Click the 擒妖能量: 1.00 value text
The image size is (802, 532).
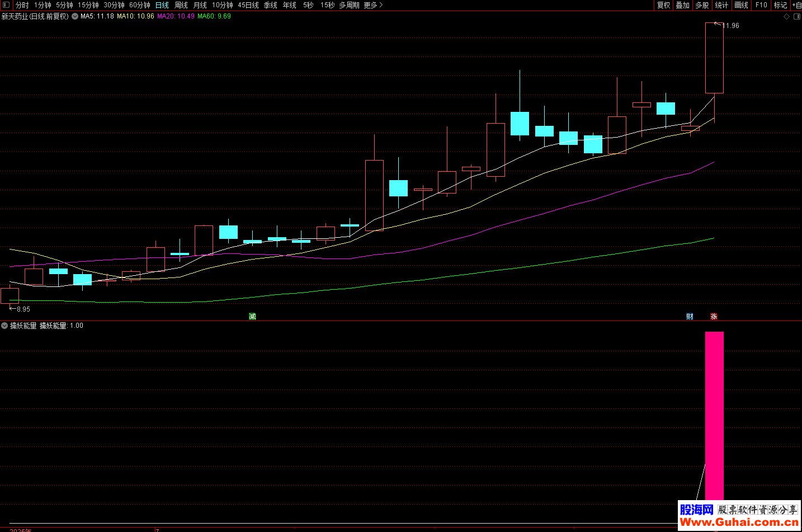(62, 326)
